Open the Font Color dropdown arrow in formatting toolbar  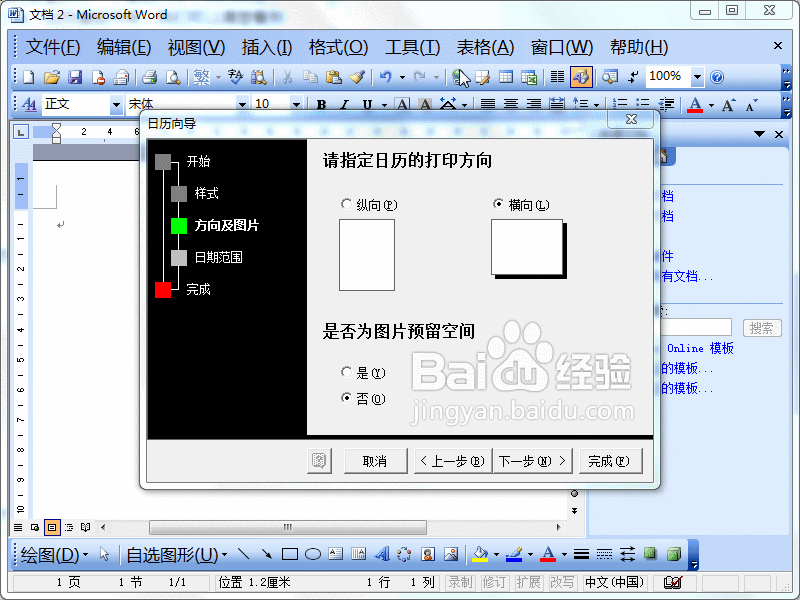711,105
